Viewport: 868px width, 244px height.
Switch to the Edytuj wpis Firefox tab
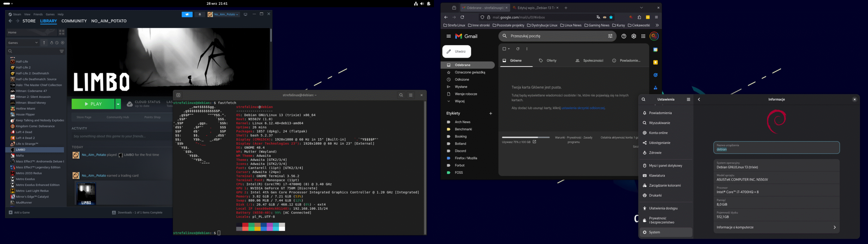535,8
